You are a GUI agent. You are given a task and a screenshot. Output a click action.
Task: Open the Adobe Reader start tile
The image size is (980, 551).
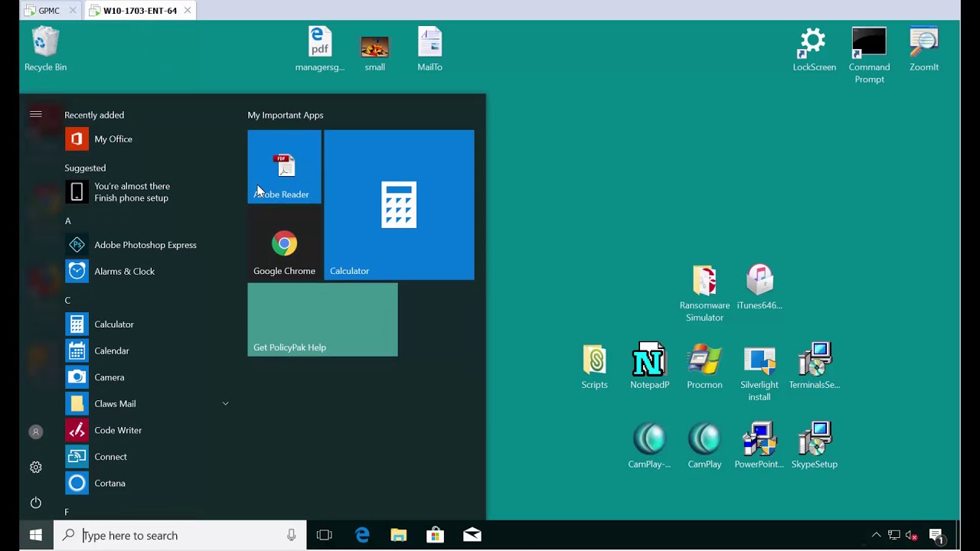[x=284, y=166]
